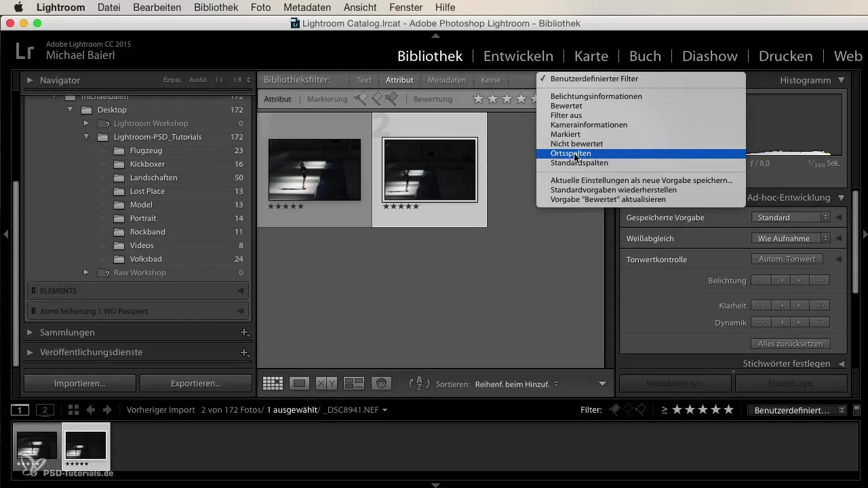The image size is (868, 488).
Task: Toggle Xomi Sicherung 1 WD Passport volume
Action: 34,311
